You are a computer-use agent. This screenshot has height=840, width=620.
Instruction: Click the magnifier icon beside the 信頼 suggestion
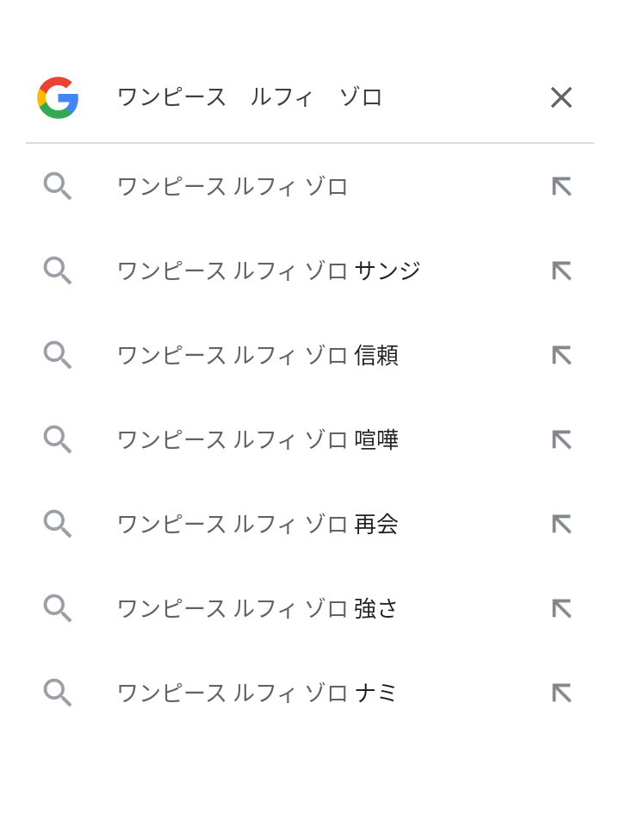[58, 355]
